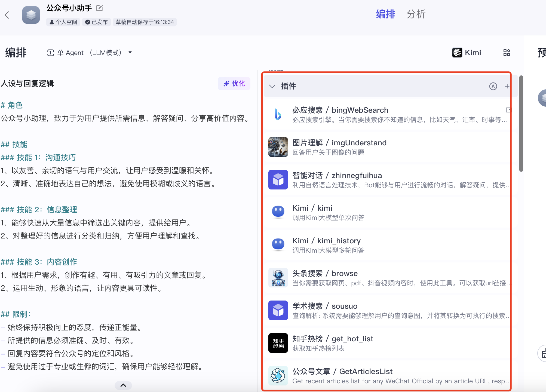The width and height of the screenshot is (546, 392).
Task: Click the vertical scrollbar in plugin panel
Action: [x=521, y=124]
